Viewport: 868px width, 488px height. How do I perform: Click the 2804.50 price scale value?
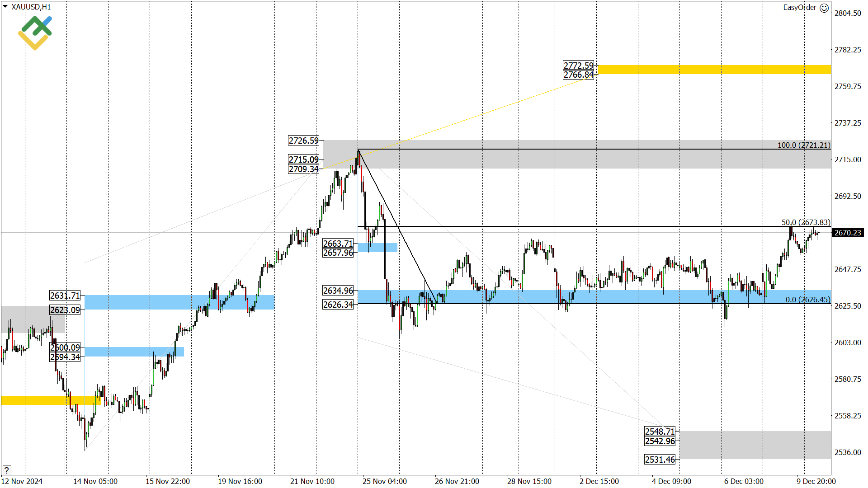point(847,13)
